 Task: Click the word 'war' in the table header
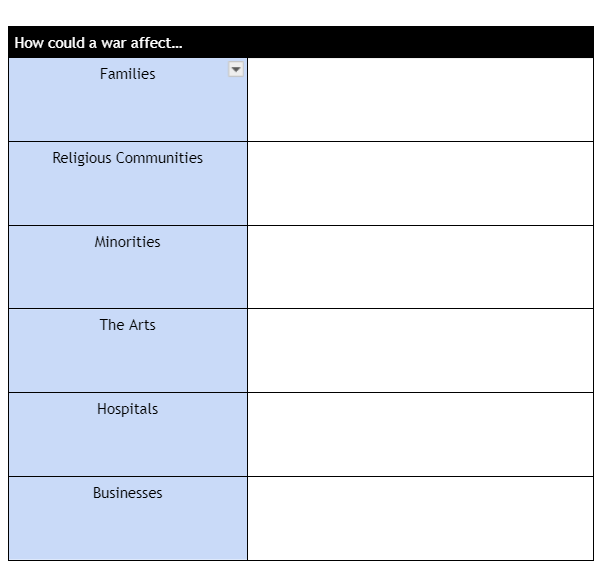pyautogui.click(x=113, y=44)
